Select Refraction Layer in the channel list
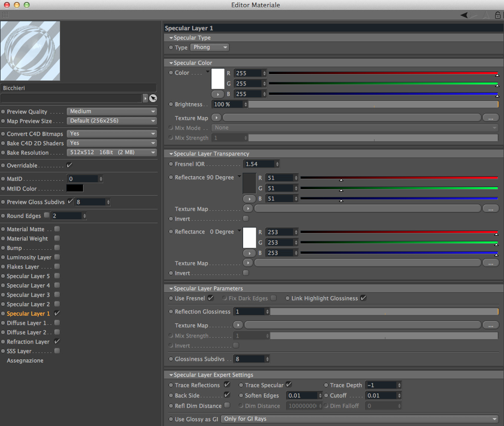The width and height of the screenshot is (504, 426). coord(28,342)
